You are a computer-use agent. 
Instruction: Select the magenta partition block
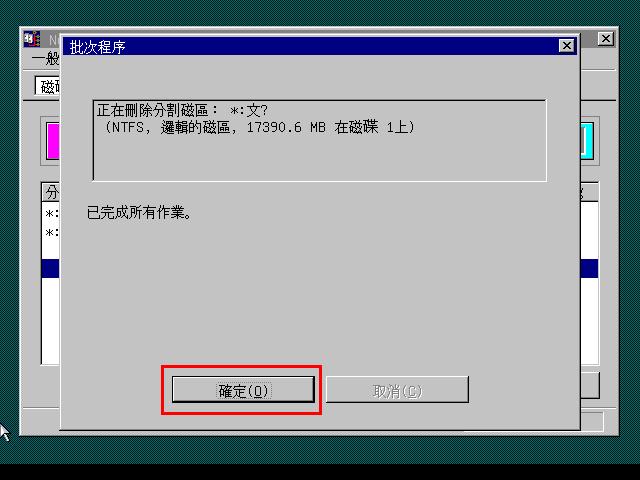coord(53,141)
